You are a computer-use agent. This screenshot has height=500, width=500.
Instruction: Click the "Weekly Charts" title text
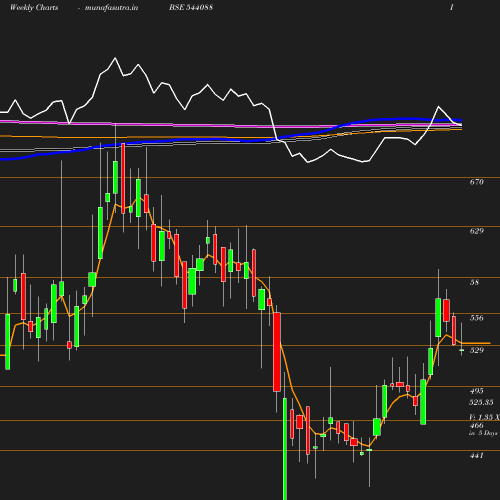[x=34, y=7]
